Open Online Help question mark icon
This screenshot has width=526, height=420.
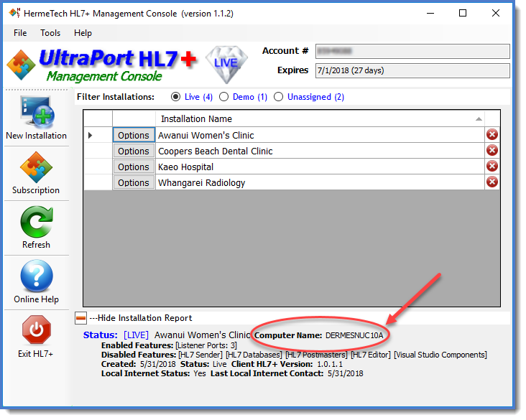coord(37,276)
